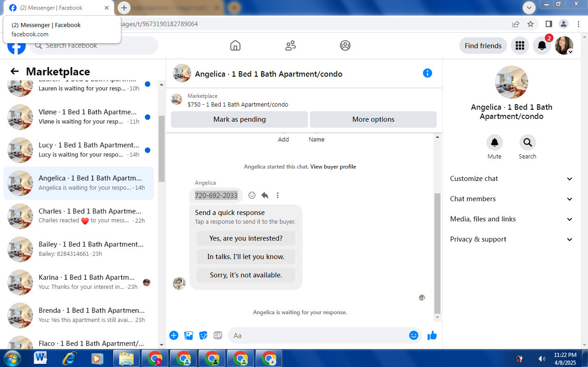Click conversation list scrollbar down arrow

[161, 344]
